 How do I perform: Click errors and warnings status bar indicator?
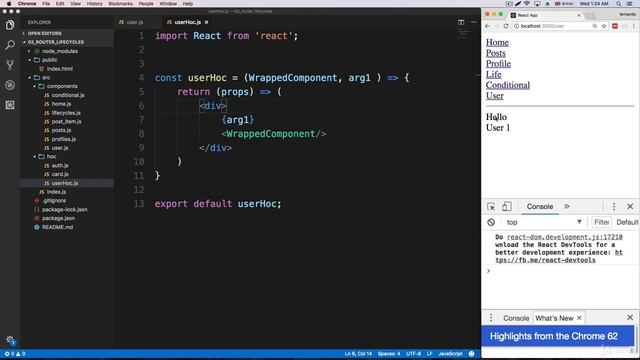pyautogui.click(x=15, y=353)
